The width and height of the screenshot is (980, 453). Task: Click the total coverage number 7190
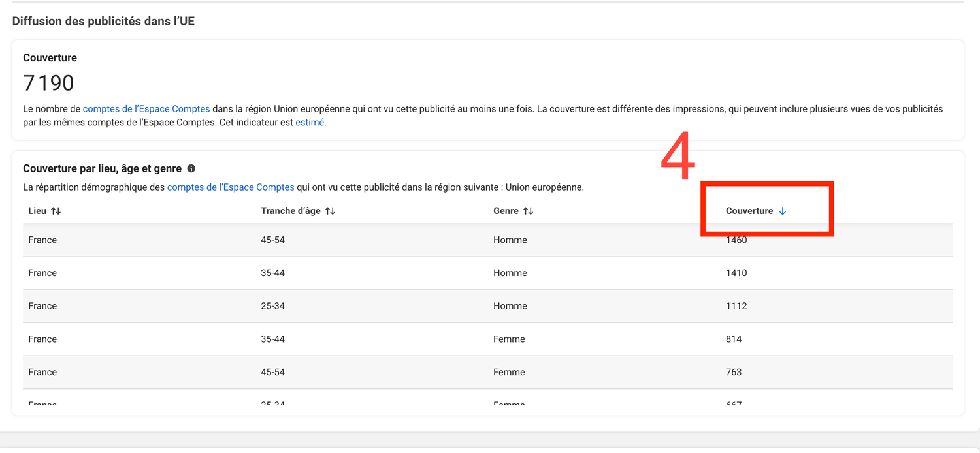coord(48,83)
